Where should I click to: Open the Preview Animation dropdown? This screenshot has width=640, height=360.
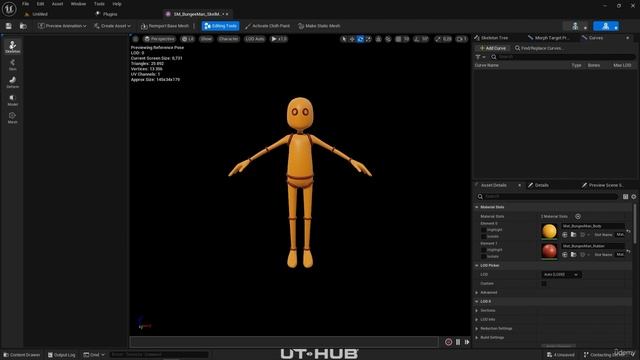point(62,26)
